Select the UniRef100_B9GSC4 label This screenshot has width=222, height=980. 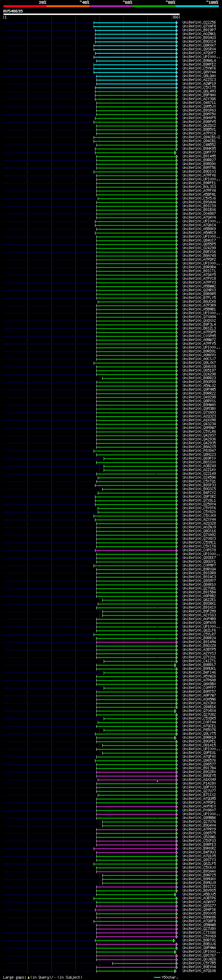(x=199, y=41)
